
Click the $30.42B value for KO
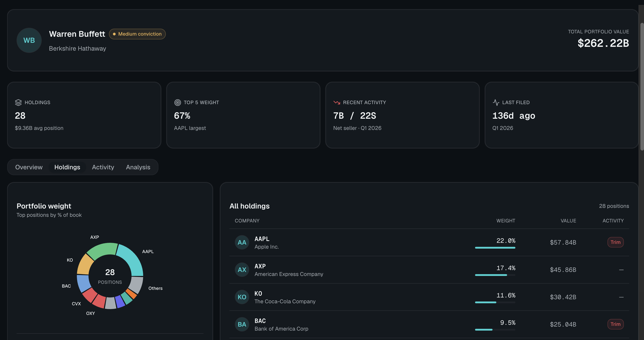(563, 297)
